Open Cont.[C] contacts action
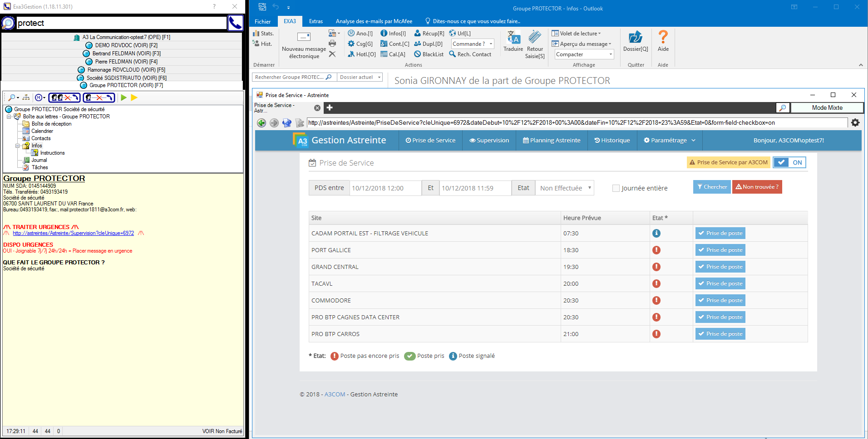 point(395,44)
